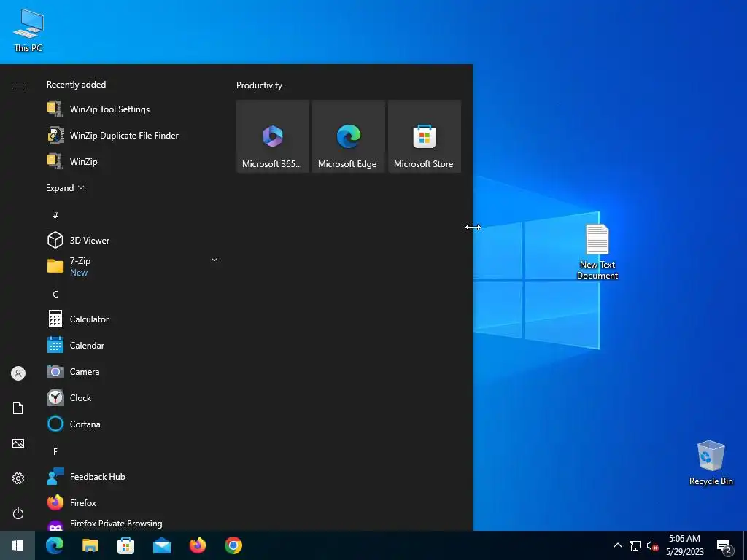This screenshot has height=560, width=747.
Task: Open File Explorer from taskbar
Action: pyautogui.click(x=90, y=545)
